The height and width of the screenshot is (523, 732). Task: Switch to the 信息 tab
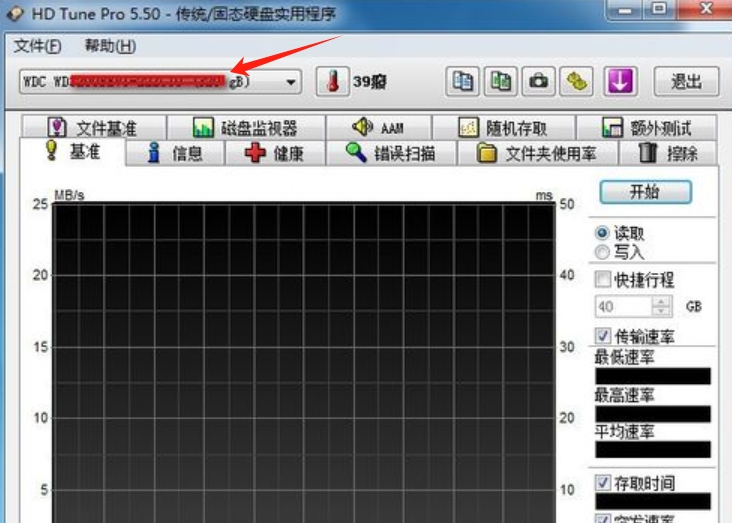pos(175,153)
